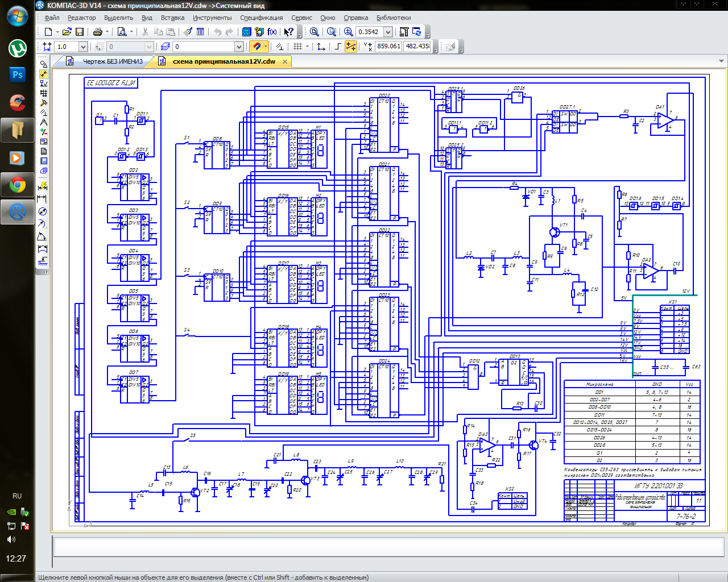Open the properties list icon
Viewport: 728px width, 582px height.
tap(200, 32)
